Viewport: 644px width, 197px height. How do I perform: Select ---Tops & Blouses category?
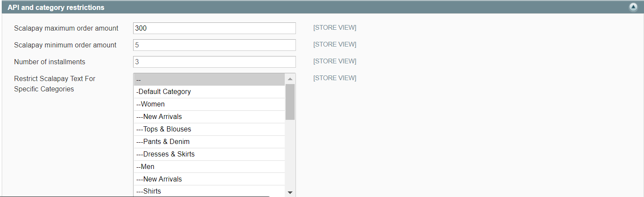(x=209, y=129)
